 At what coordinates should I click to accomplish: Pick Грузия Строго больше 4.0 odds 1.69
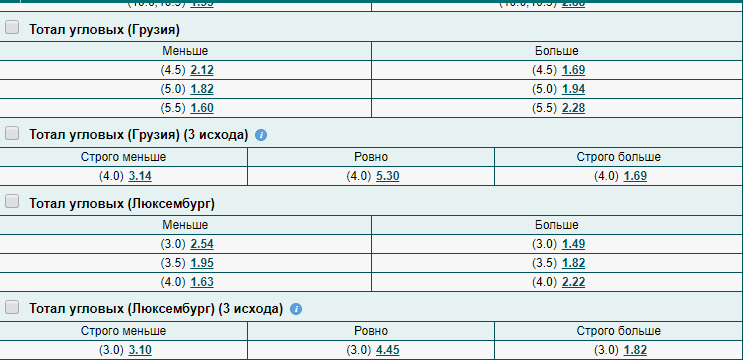[635, 177]
